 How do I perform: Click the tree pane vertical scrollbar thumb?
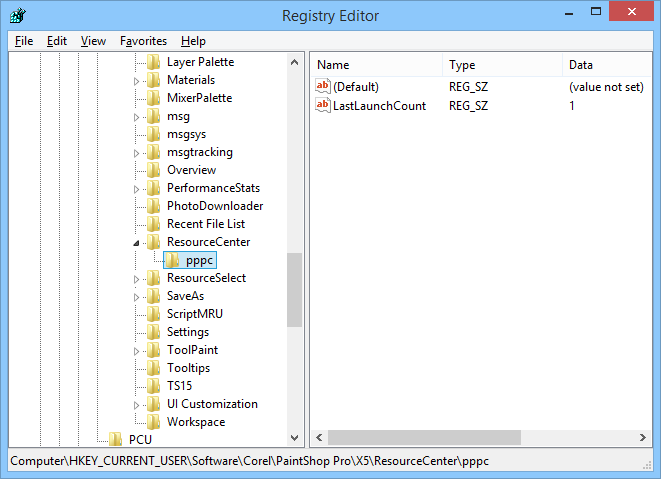[x=295, y=290]
